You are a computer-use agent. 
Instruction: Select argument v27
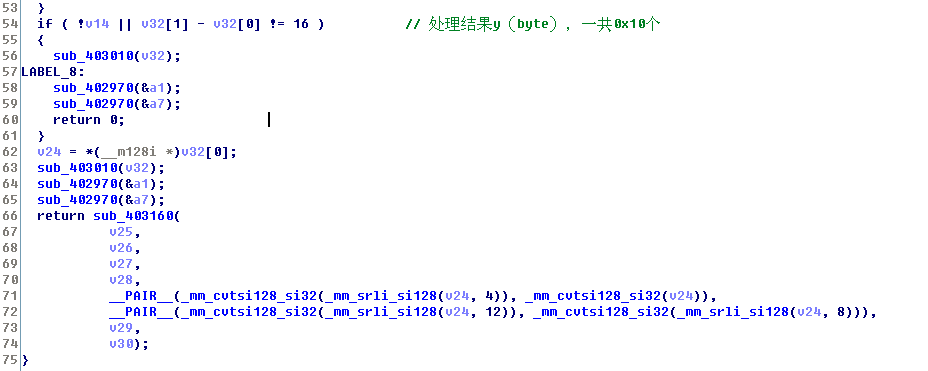[x=121, y=264]
